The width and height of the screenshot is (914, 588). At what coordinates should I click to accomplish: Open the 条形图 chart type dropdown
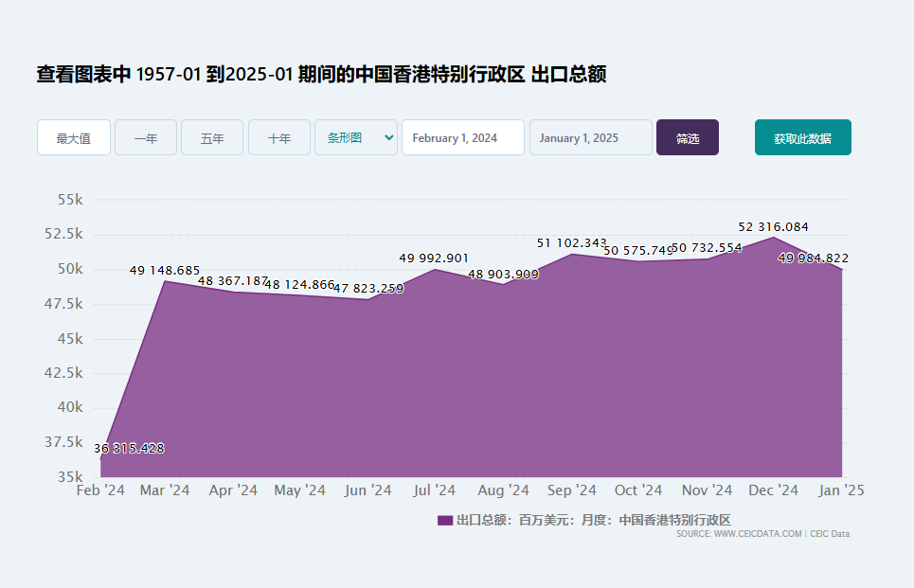(x=355, y=136)
